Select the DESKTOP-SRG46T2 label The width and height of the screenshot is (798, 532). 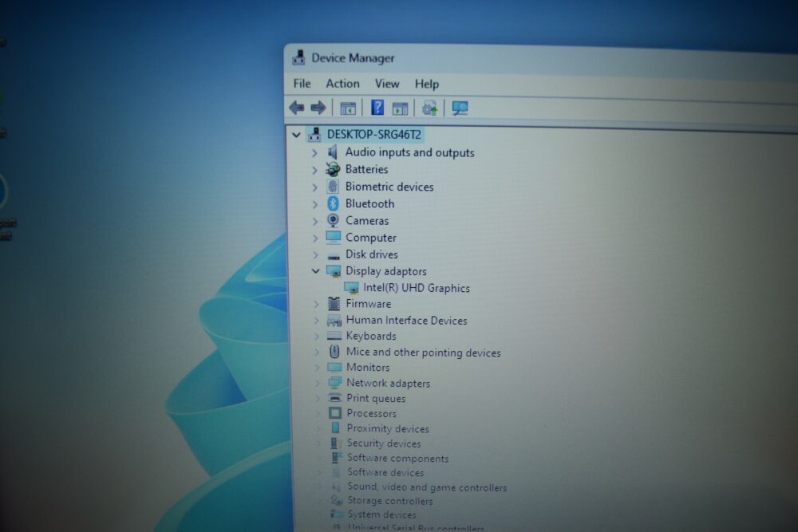coord(374,134)
